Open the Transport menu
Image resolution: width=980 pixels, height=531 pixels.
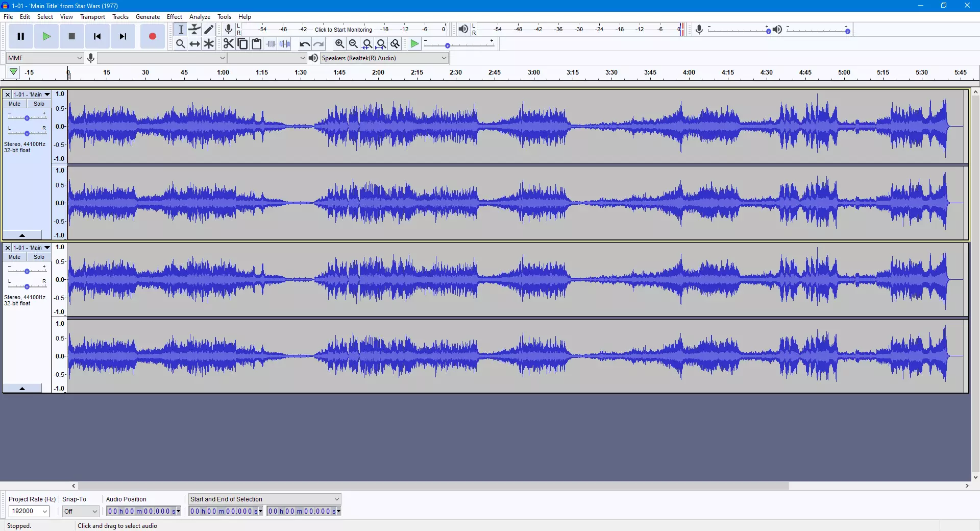pos(92,16)
